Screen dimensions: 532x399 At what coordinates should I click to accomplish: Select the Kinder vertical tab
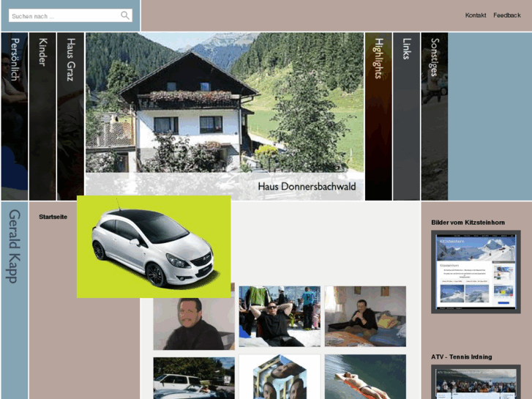click(x=42, y=116)
